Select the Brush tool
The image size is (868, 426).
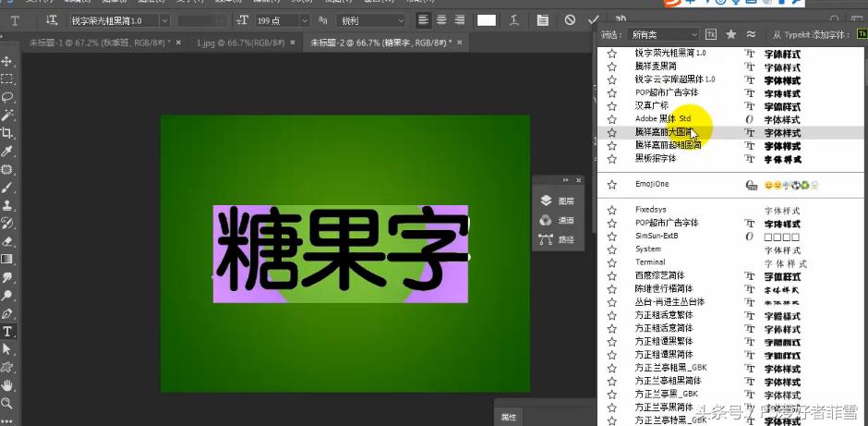pos(7,188)
